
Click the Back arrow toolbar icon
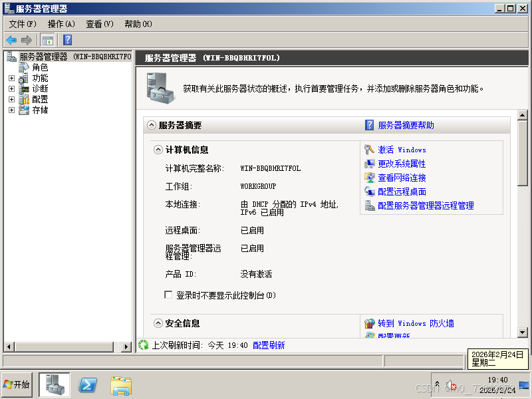tap(11, 40)
